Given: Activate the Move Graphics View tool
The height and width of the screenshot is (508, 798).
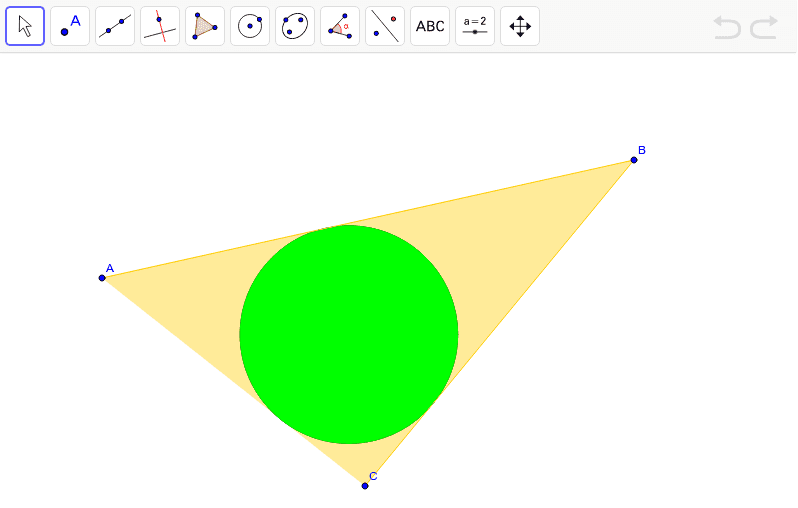Looking at the screenshot, I should coord(520,26).
